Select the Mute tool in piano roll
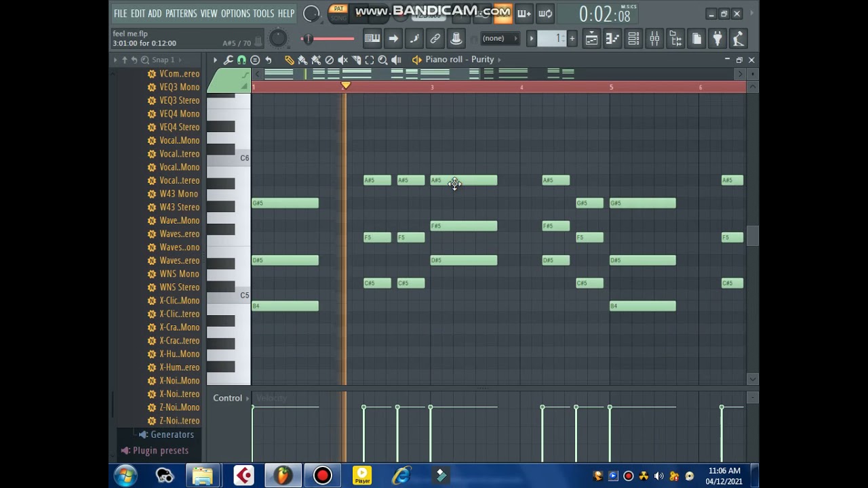 point(343,60)
